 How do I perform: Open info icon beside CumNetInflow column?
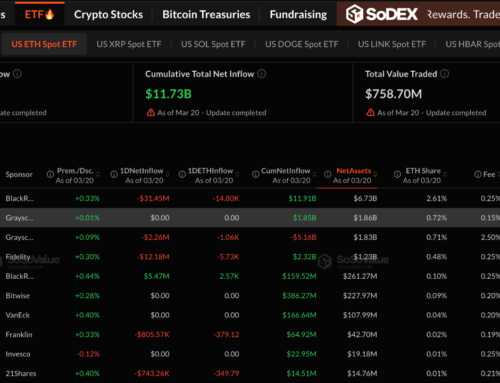click(255, 174)
